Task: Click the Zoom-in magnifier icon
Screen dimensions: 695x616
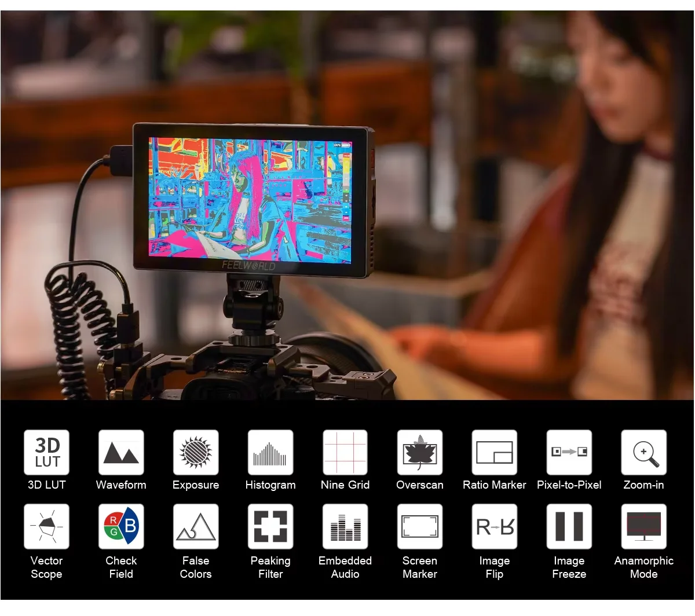Action: (644, 452)
